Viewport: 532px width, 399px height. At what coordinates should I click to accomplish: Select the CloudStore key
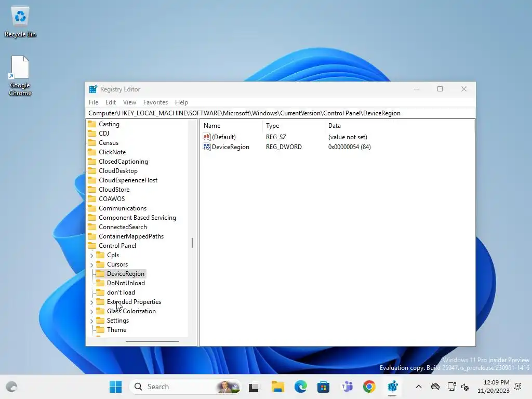click(114, 189)
